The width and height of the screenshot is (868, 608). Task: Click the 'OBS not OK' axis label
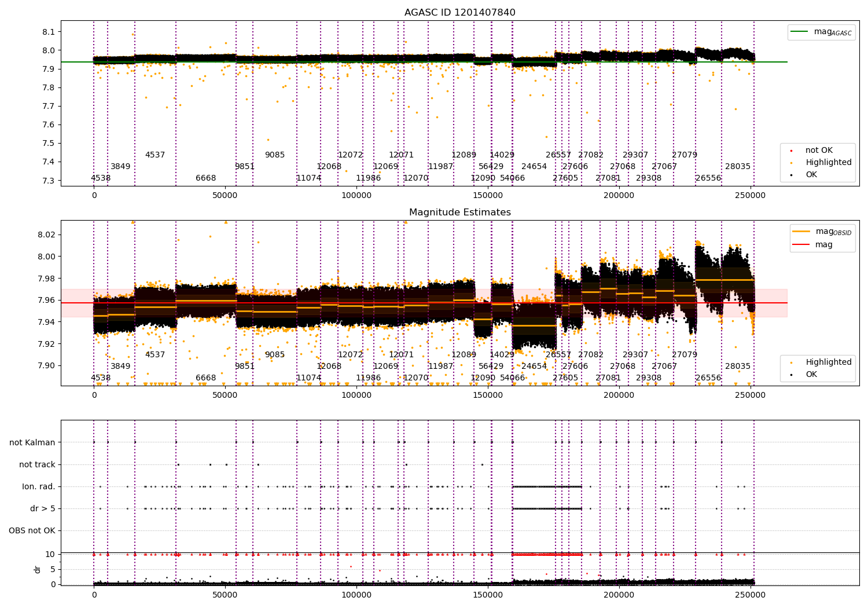pyautogui.click(x=32, y=531)
